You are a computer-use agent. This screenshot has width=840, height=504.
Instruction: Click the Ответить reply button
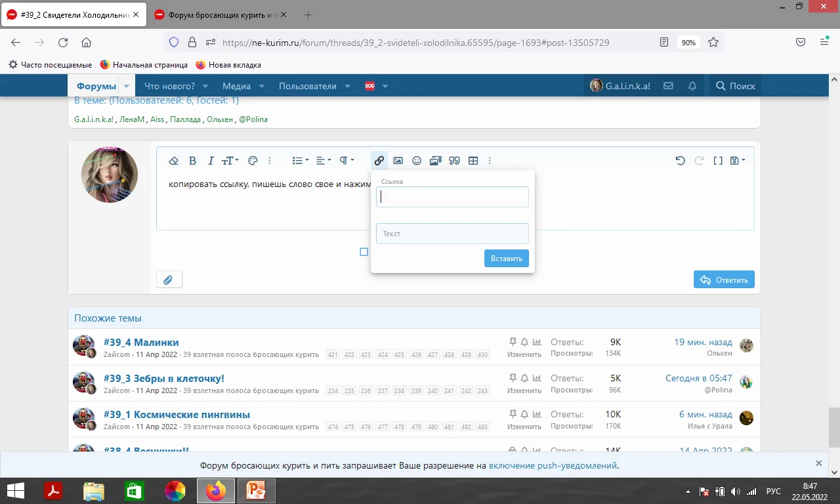[724, 280]
